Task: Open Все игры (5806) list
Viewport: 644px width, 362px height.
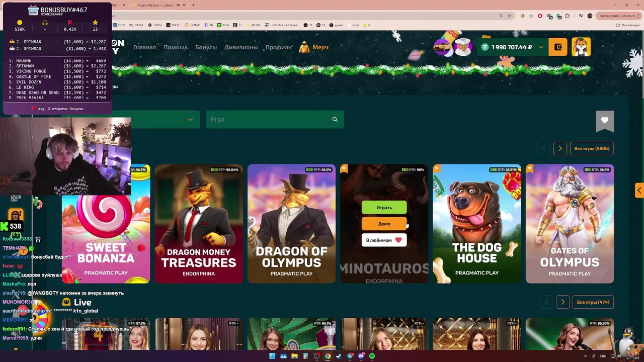Action: pos(592,148)
